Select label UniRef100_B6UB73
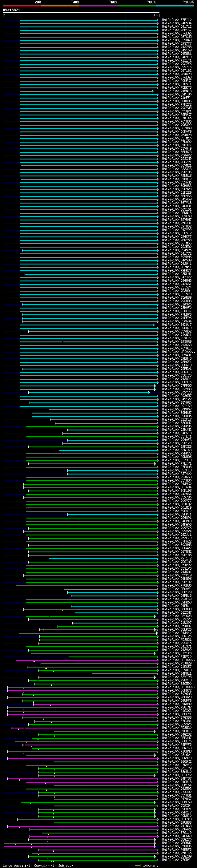Viewport: 197px width, 868px height. 176,152
